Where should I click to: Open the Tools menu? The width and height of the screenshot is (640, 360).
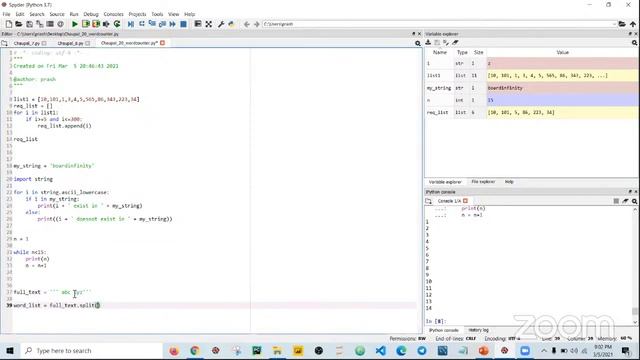click(157, 14)
